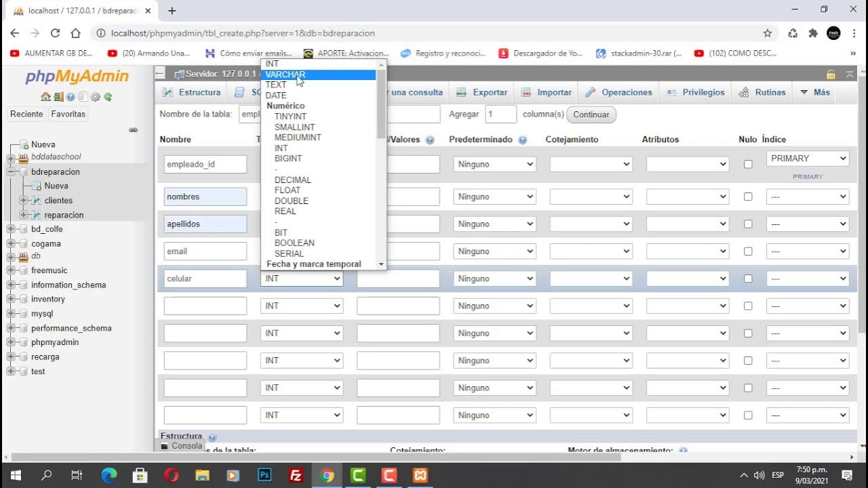This screenshot has height=488, width=868.
Task: Open the Operaciones tab
Action: coord(618,92)
